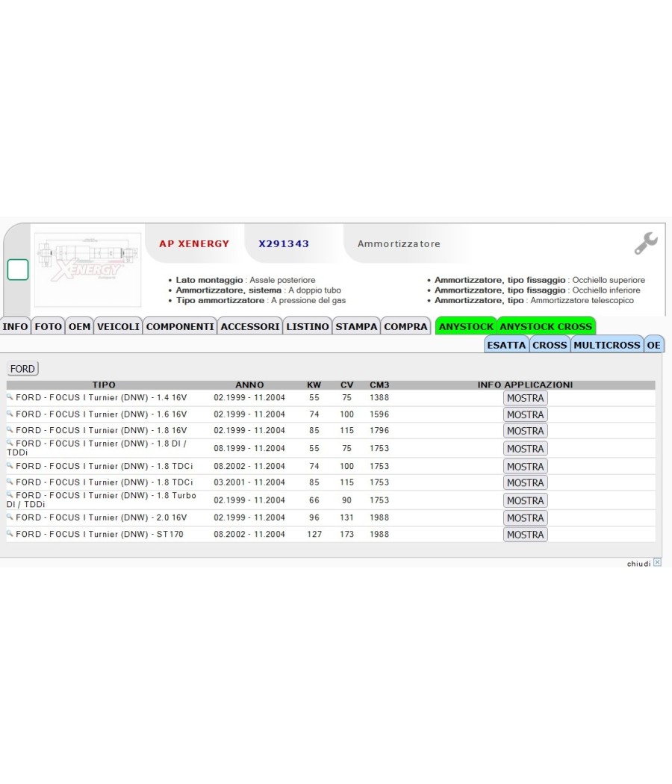Screen dimensions: 672x784
Task: Open the Xenergy shock absorber thumbnail
Action: (x=88, y=270)
